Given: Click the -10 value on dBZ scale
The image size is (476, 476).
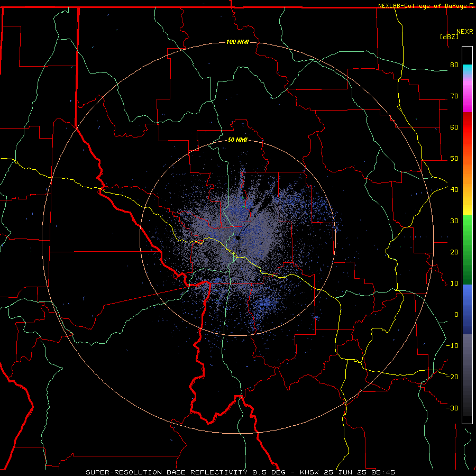Looking at the screenshot, I should pos(452,345).
